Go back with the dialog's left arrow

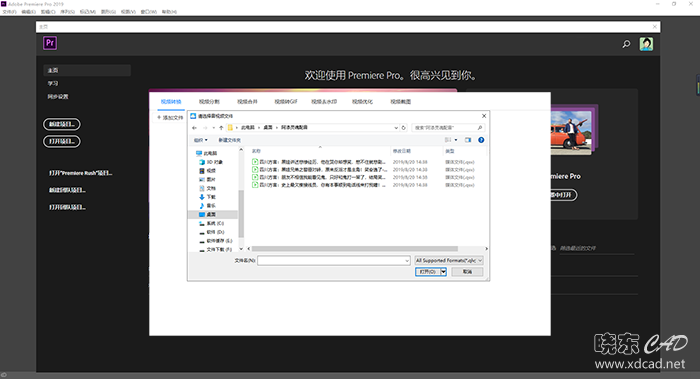click(194, 128)
